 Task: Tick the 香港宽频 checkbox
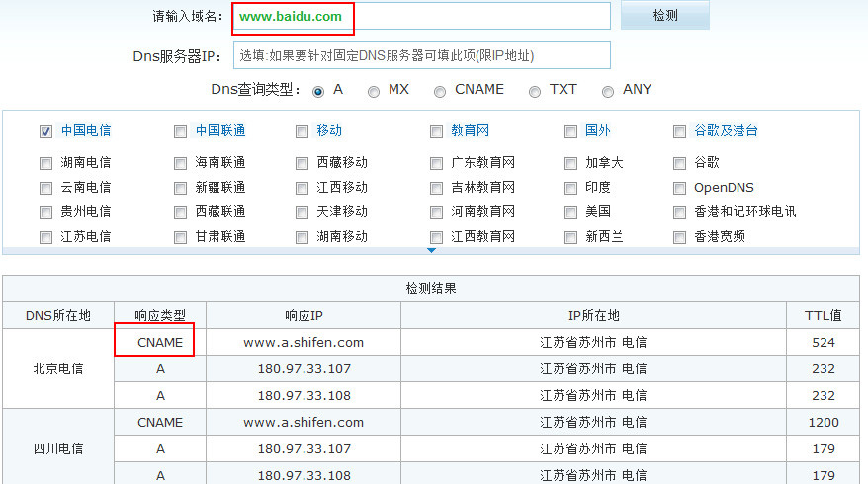(x=680, y=237)
